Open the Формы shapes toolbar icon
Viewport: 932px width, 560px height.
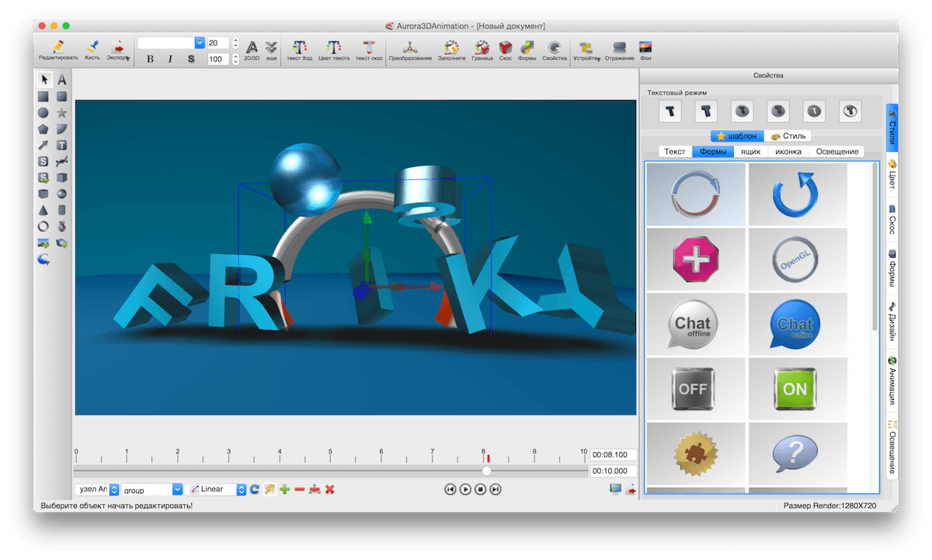[x=527, y=50]
